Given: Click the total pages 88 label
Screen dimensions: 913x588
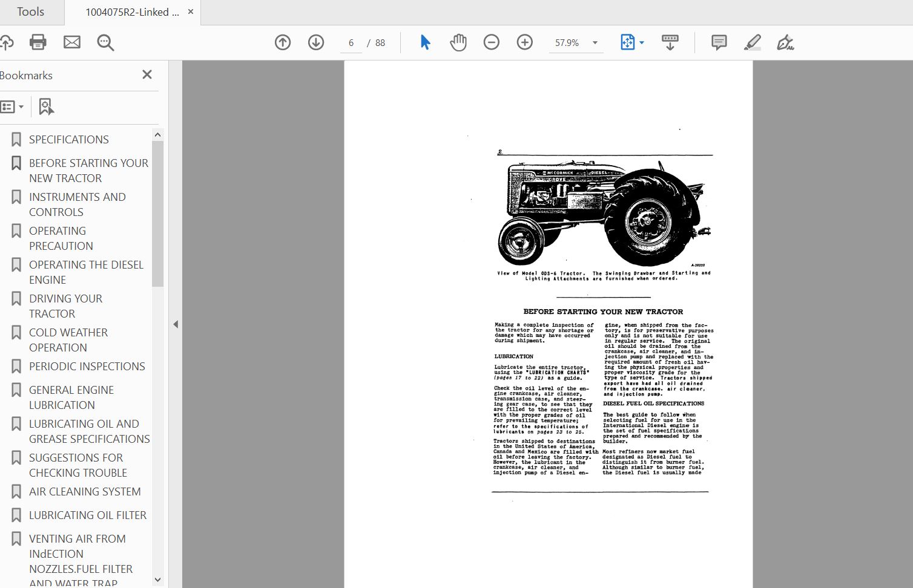Looking at the screenshot, I should pyautogui.click(x=380, y=43).
